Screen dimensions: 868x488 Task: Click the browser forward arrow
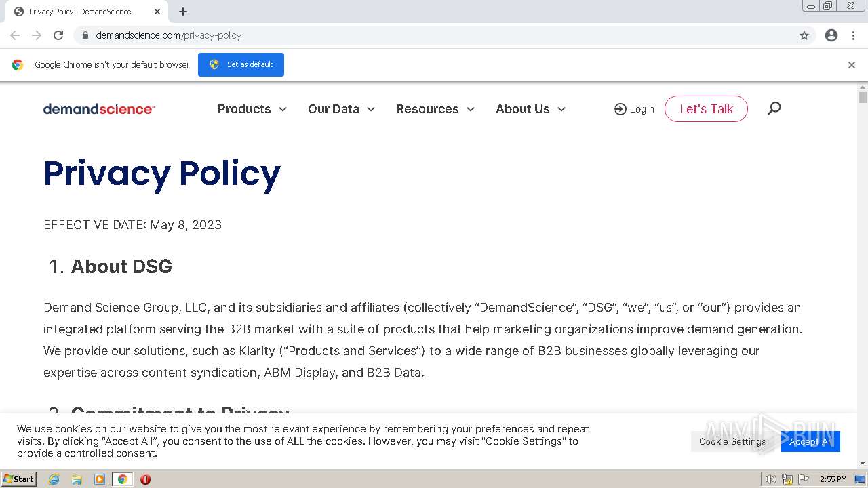point(37,35)
